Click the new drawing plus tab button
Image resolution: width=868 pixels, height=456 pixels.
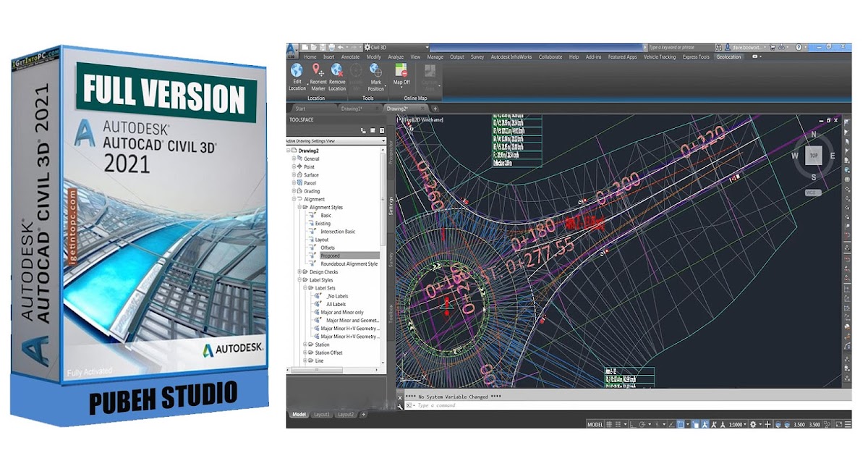tap(435, 109)
